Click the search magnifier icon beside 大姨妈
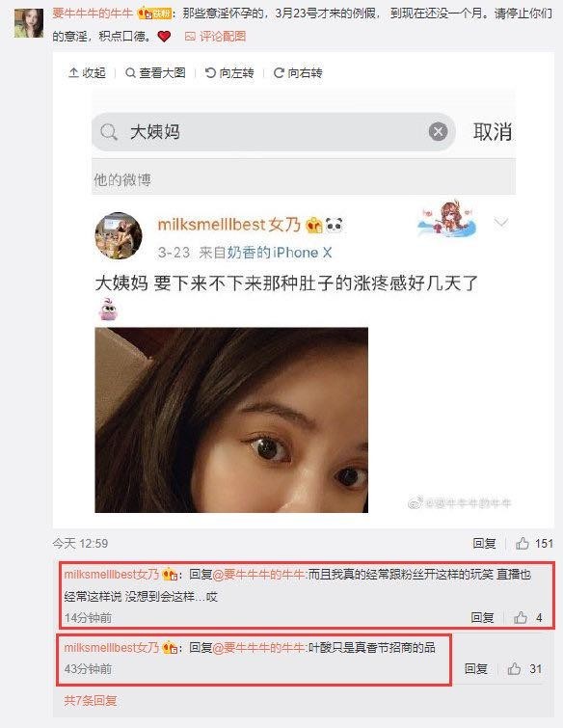 click(x=109, y=132)
